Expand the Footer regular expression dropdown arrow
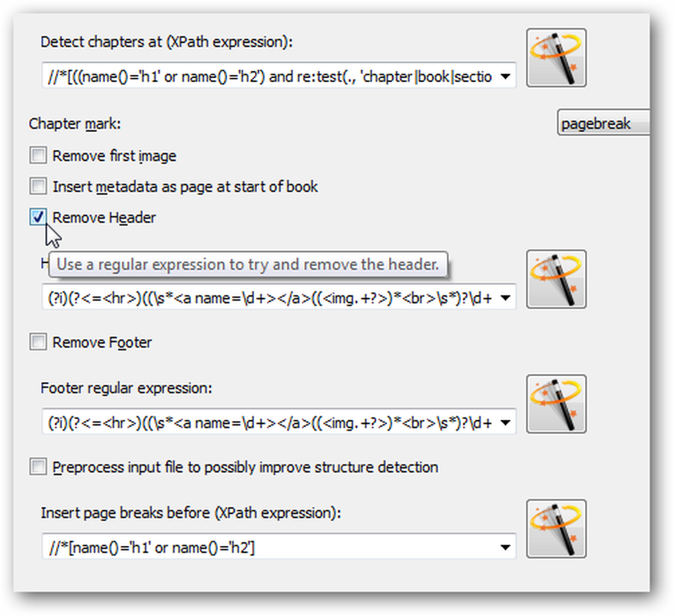The width and height of the screenshot is (674, 616). click(506, 423)
